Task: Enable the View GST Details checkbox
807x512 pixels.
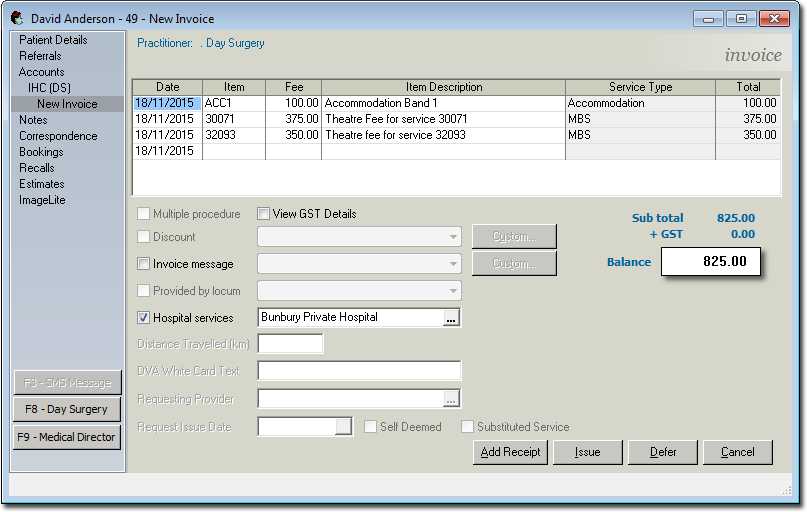Action: pyautogui.click(x=264, y=214)
